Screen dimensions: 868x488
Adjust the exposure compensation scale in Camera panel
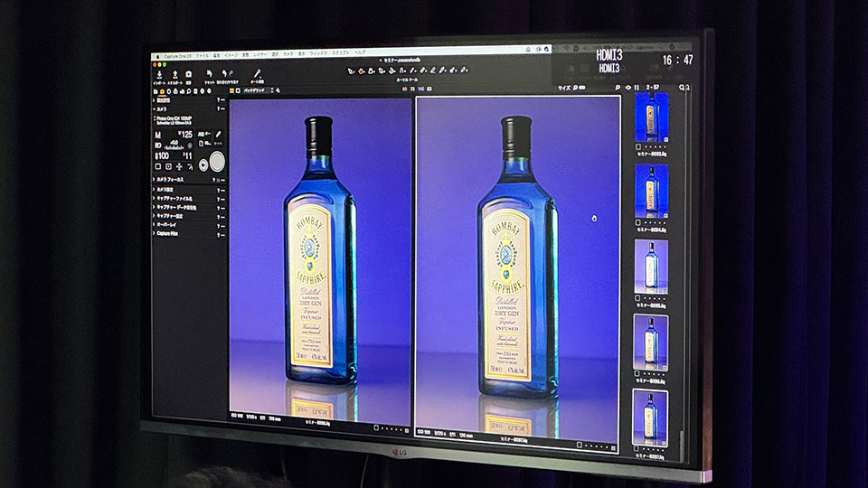175,147
